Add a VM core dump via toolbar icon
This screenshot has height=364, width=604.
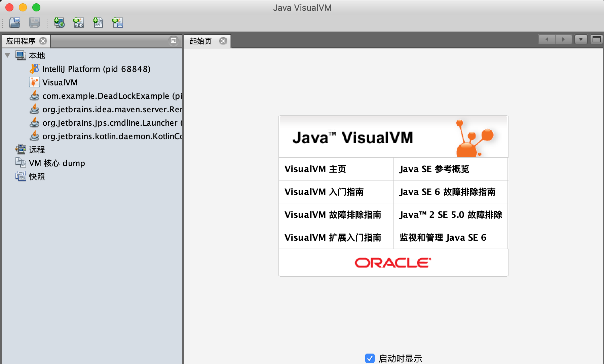click(x=98, y=23)
